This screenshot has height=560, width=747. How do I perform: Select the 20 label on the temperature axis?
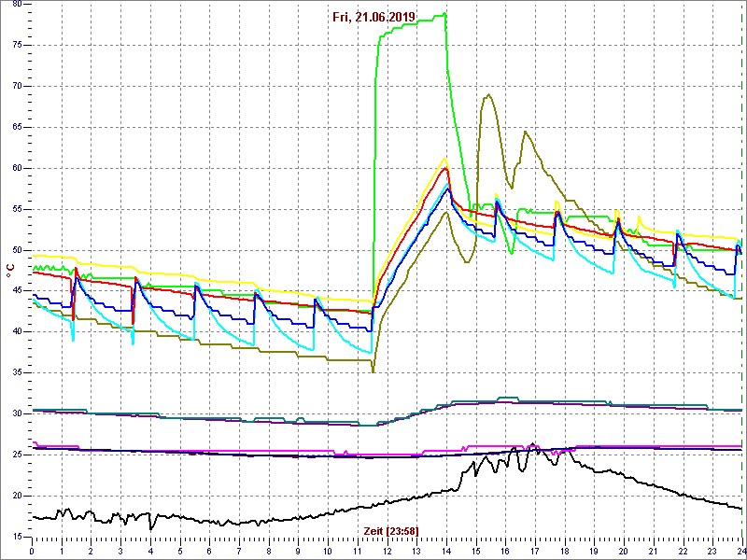[16, 496]
